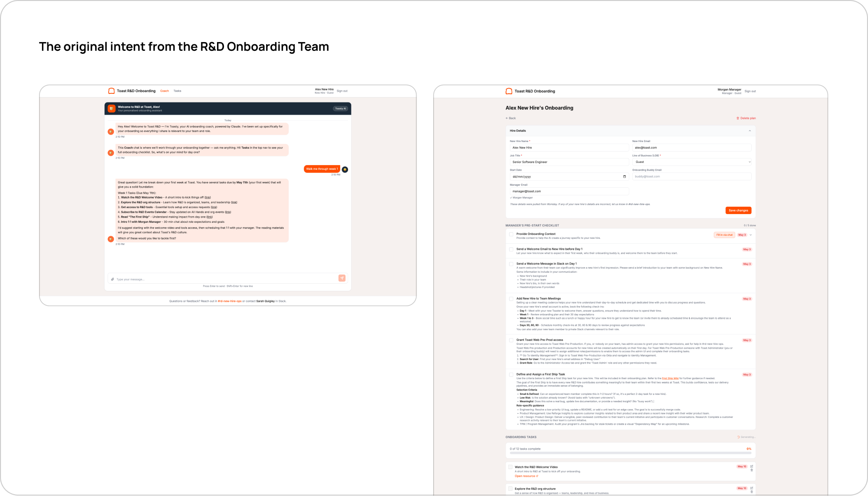Delete the Watch the R&D Welcome Video task

tap(752, 470)
